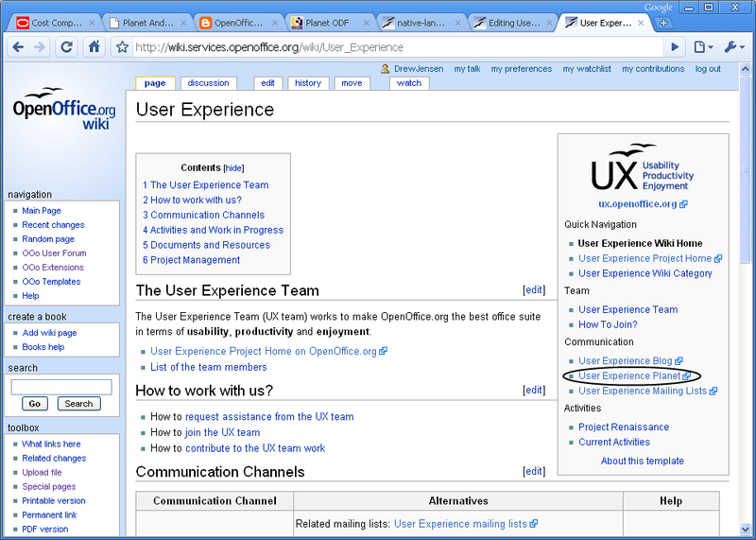This screenshot has width=756, height=540.
Task: Edit the Communication Channels section
Action: pyautogui.click(x=534, y=471)
